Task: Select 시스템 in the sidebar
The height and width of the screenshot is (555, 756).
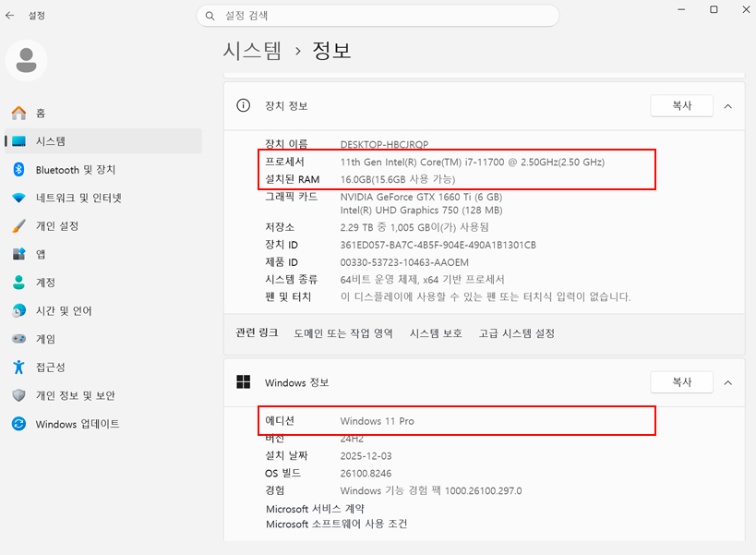Action: pos(102,141)
